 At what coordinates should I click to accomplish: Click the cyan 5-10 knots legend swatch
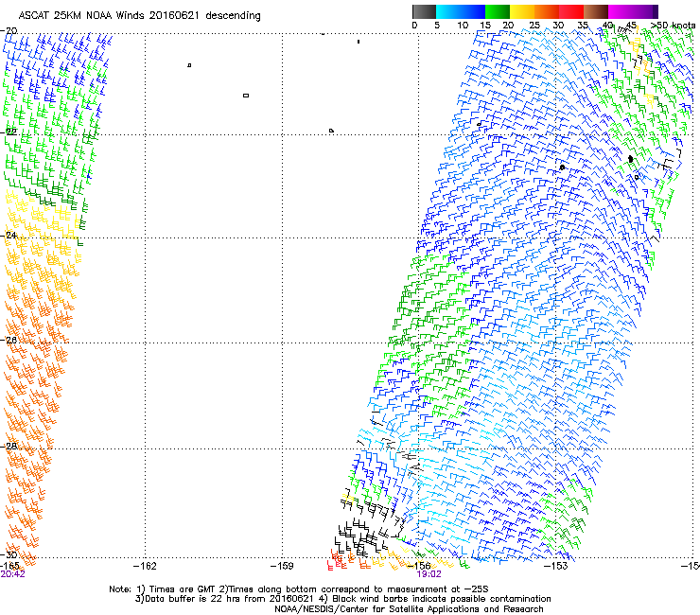tap(448, 11)
